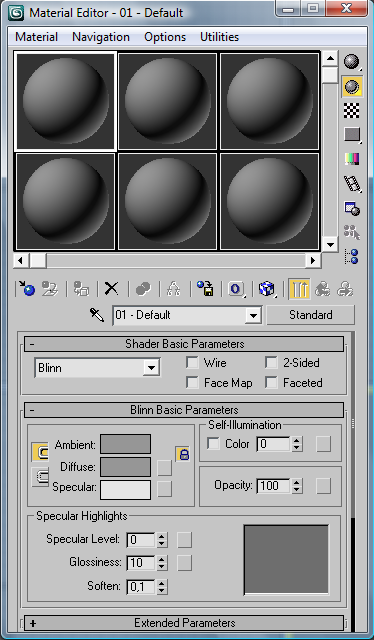Enable the 2-Sided checkbox
The height and width of the screenshot is (640, 374).
(271, 362)
